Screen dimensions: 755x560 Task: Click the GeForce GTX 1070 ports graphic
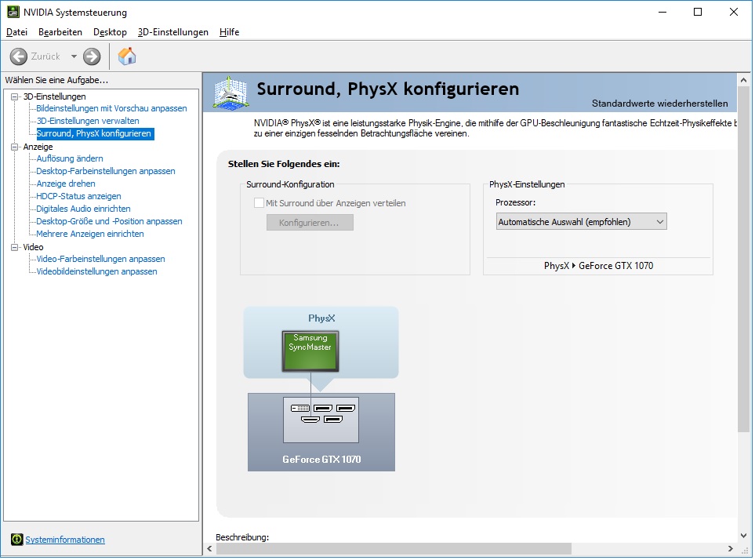(321, 420)
